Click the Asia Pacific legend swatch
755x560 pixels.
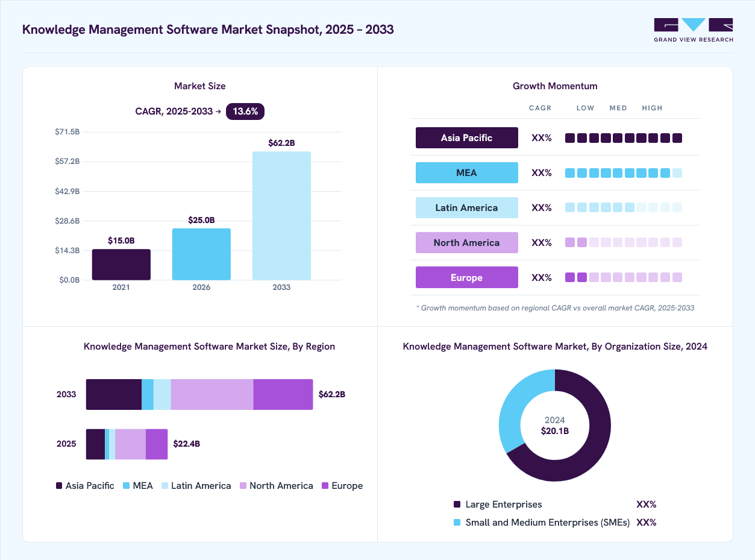(59, 486)
